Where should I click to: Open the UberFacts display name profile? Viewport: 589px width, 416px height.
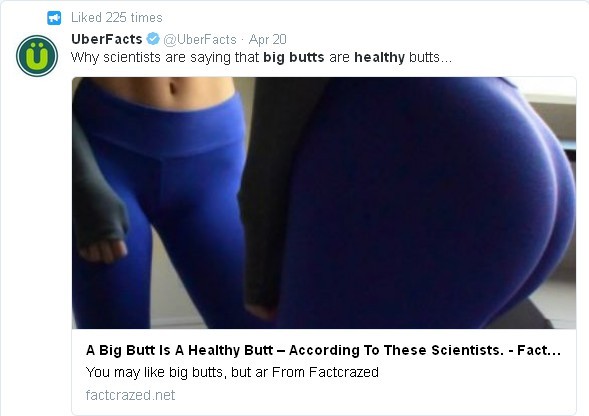(x=107, y=39)
